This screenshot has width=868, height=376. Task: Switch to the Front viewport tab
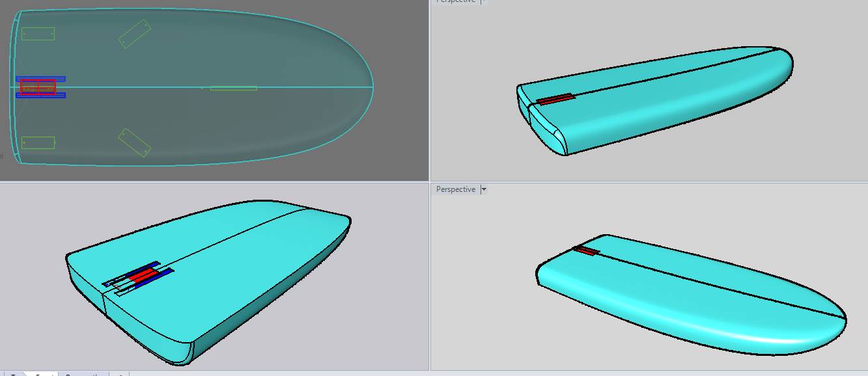(x=43, y=375)
